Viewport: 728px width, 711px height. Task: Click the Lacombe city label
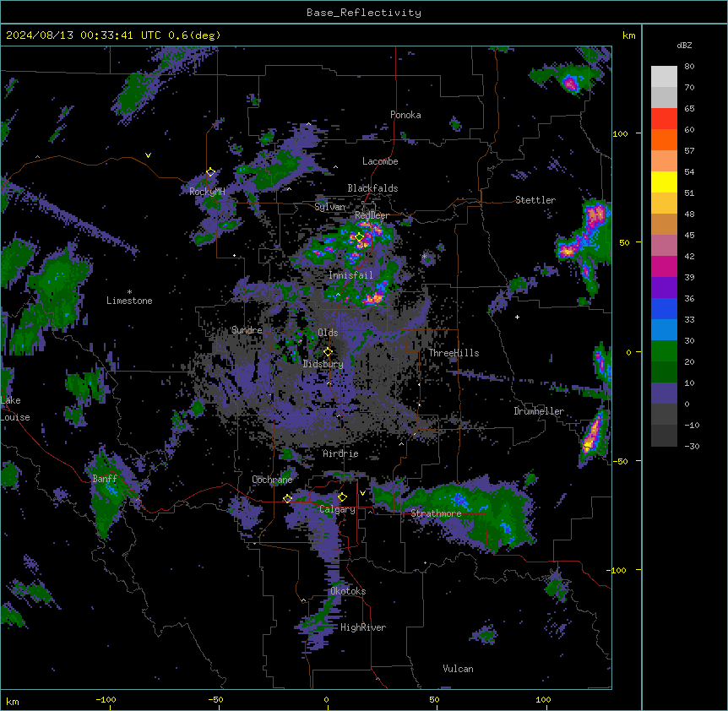(x=380, y=161)
